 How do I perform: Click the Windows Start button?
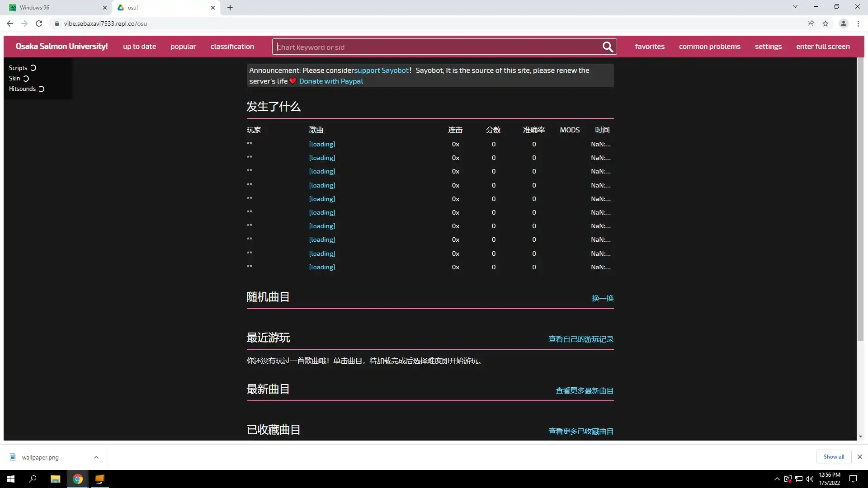(x=11, y=479)
